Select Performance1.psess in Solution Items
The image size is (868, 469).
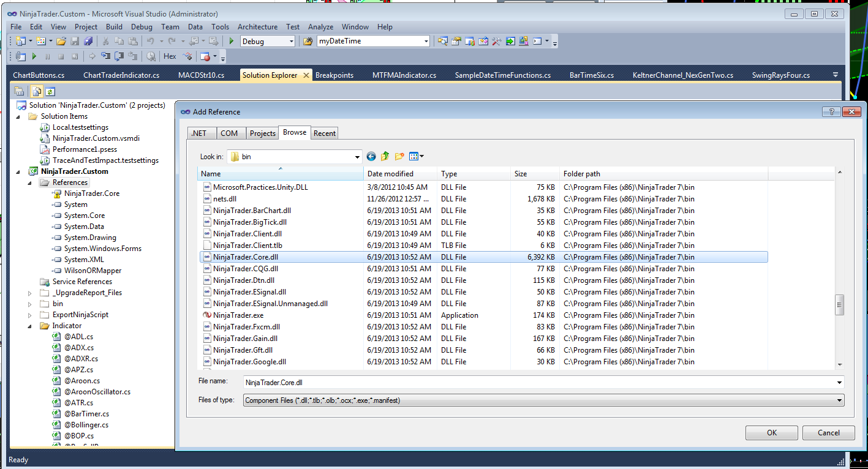pos(85,149)
